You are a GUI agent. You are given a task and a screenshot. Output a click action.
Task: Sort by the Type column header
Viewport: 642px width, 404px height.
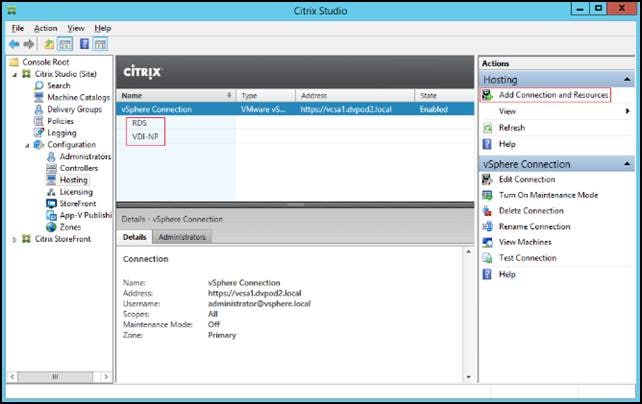coord(265,95)
